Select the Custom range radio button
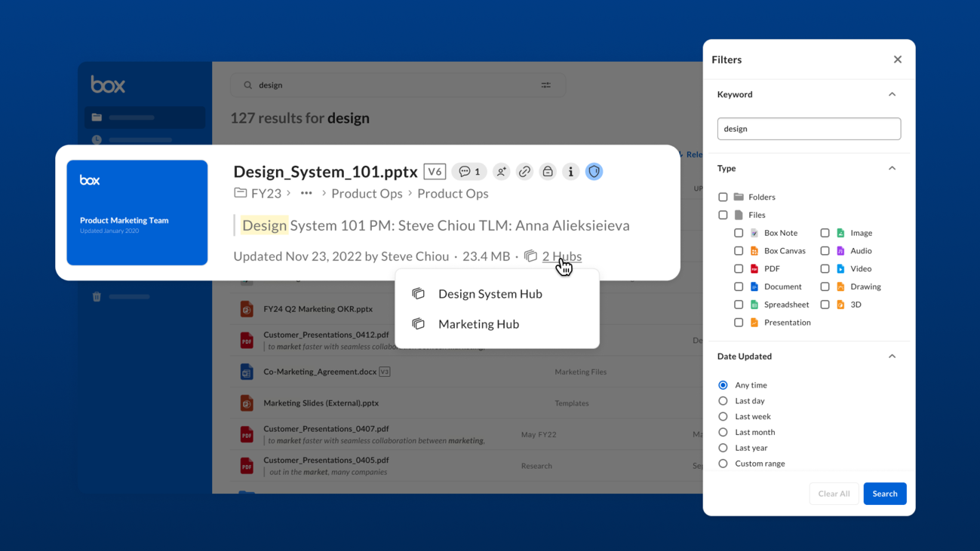Viewport: 980px width, 551px height. point(723,464)
